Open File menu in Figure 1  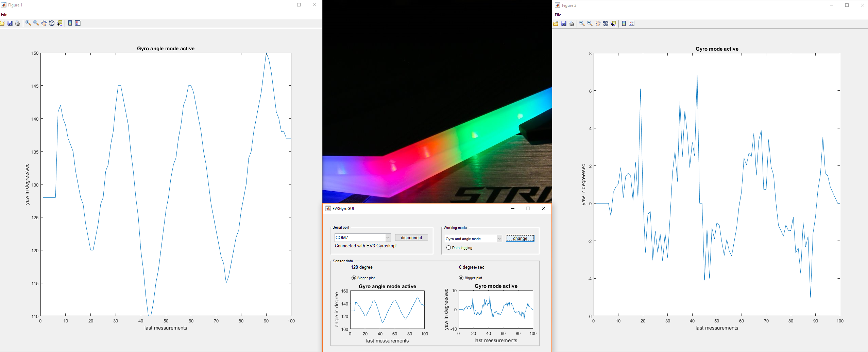coord(4,15)
